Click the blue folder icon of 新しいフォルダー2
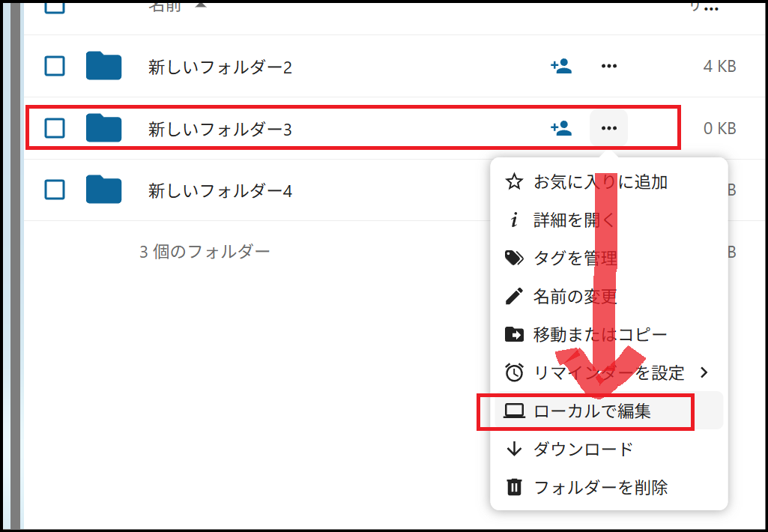Viewport: 768px width, 532px height. (x=103, y=67)
